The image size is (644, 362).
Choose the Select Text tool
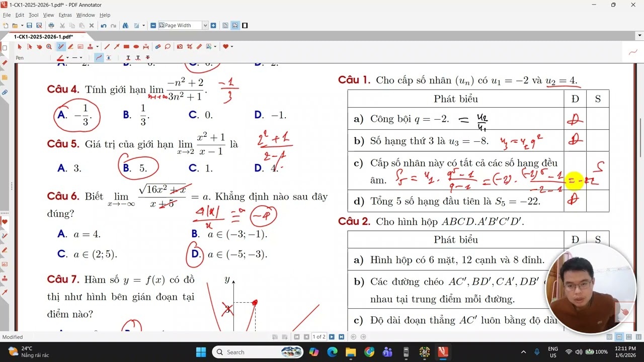30,46
